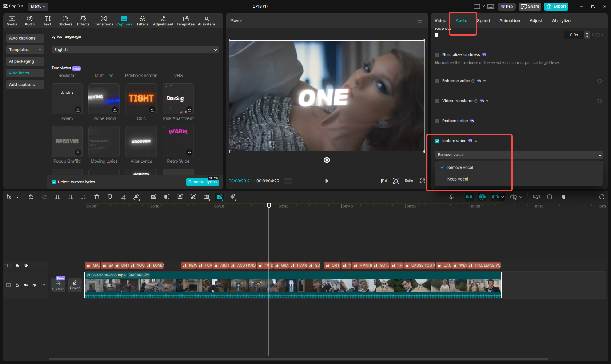Choose Keep vocal from the dropdown list
Viewport: 611px width, 364px height.
pos(458,179)
